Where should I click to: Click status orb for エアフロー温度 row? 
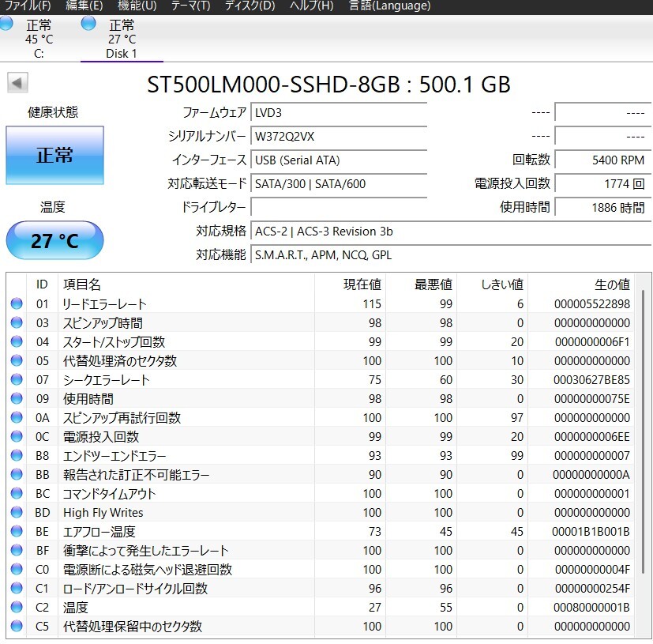pyautogui.click(x=17, y=532)
